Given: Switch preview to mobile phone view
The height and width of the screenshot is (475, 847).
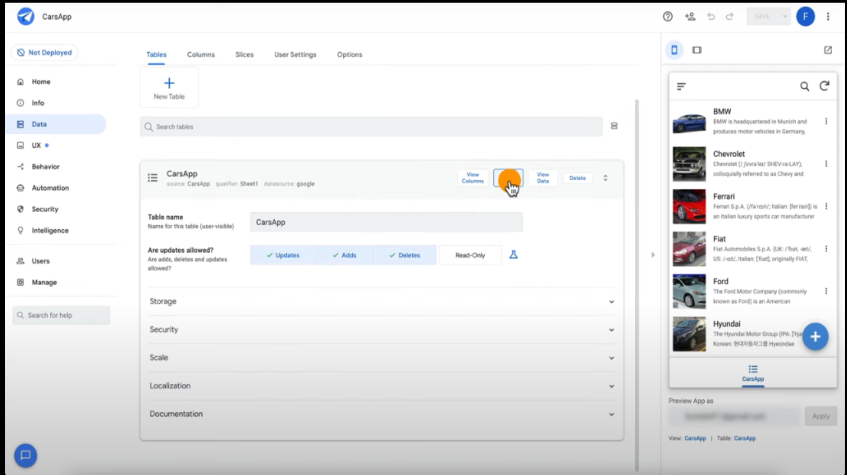Looking at the screenshot, I should click(675, 50).
